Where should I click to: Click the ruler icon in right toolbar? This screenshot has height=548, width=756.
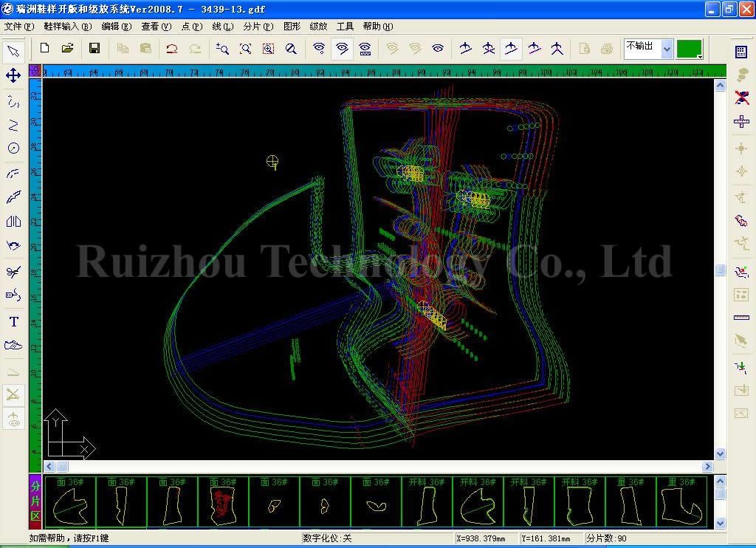[x=741, y=318]
